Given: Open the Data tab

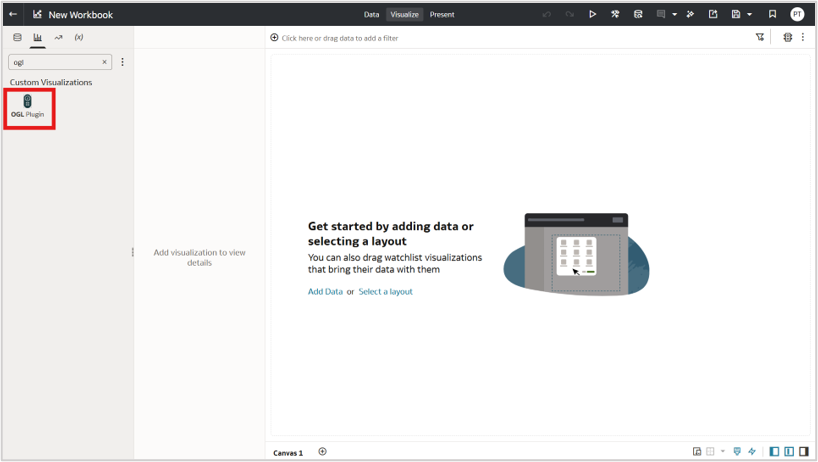Looking at the screenshot, I should (x=371, y=15).
